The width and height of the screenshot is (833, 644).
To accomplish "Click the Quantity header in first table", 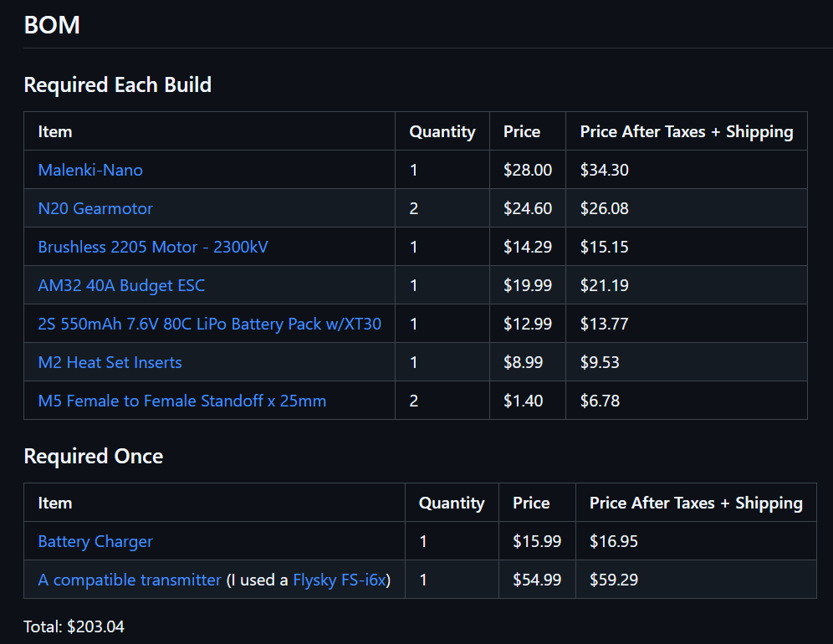I will point(442,131).
